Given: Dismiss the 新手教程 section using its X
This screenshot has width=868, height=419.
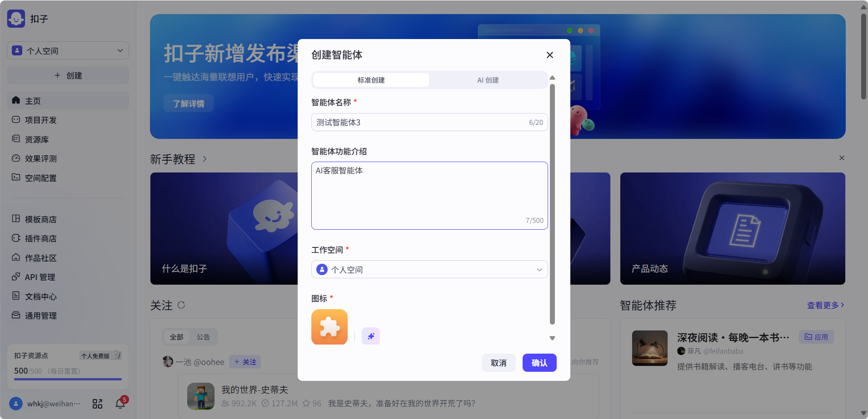Looking at the screenshot, I should point(842,158).
